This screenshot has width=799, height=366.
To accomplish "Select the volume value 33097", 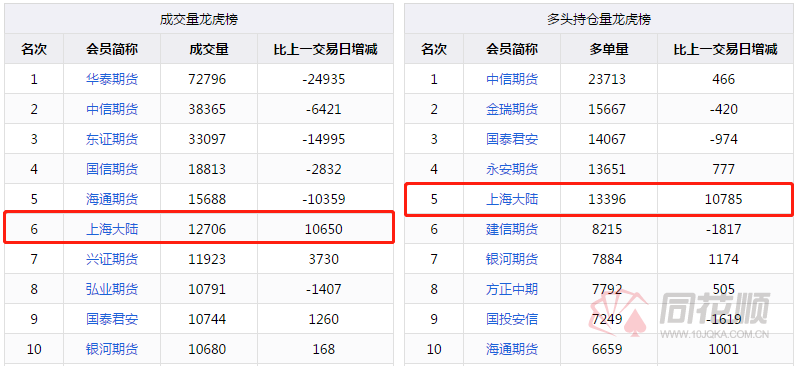I will pyautogui.click(x=207, y=139).
